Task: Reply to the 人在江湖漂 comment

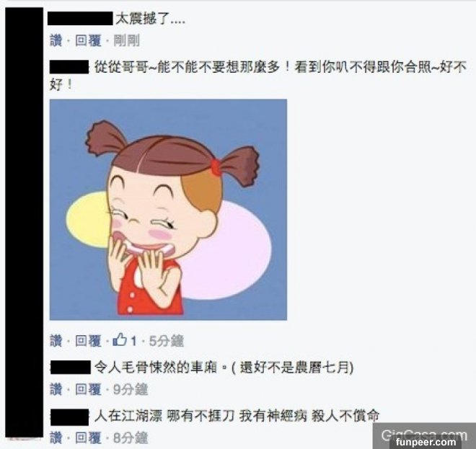Action: click(88, 437)
